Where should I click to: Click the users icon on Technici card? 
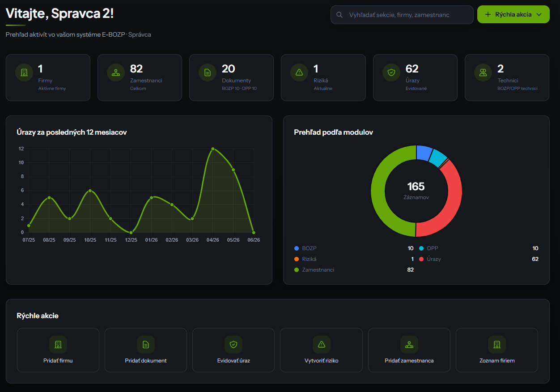point(483,72)
